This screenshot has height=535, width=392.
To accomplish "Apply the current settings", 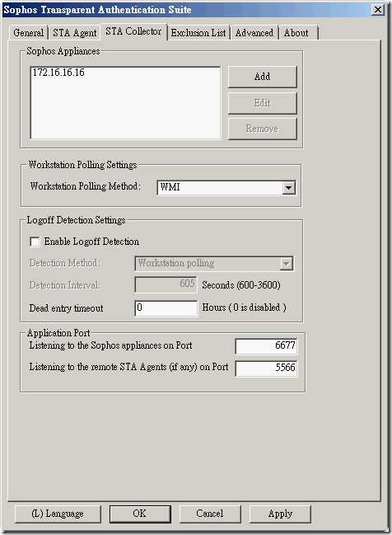I will coord(280,514).
